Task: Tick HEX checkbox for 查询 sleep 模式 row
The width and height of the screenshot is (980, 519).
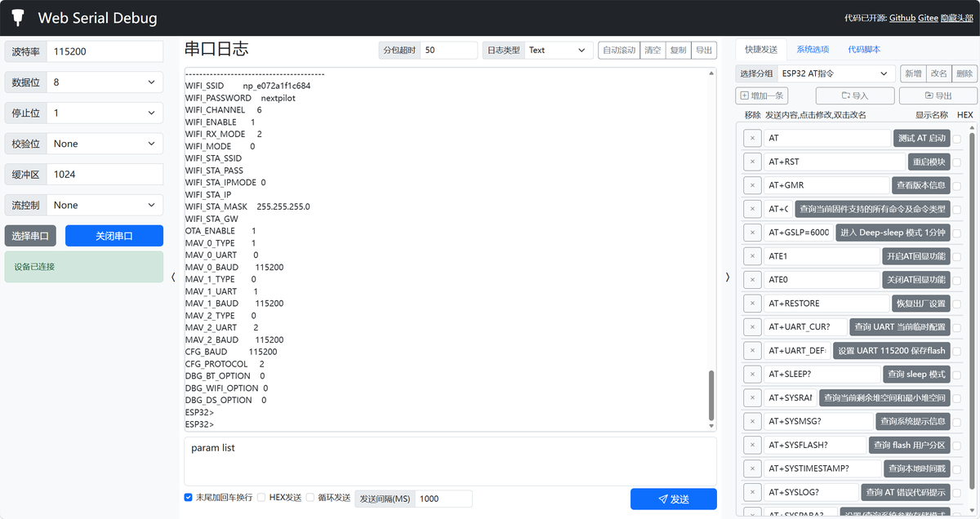Action: (x=957, y=374)
